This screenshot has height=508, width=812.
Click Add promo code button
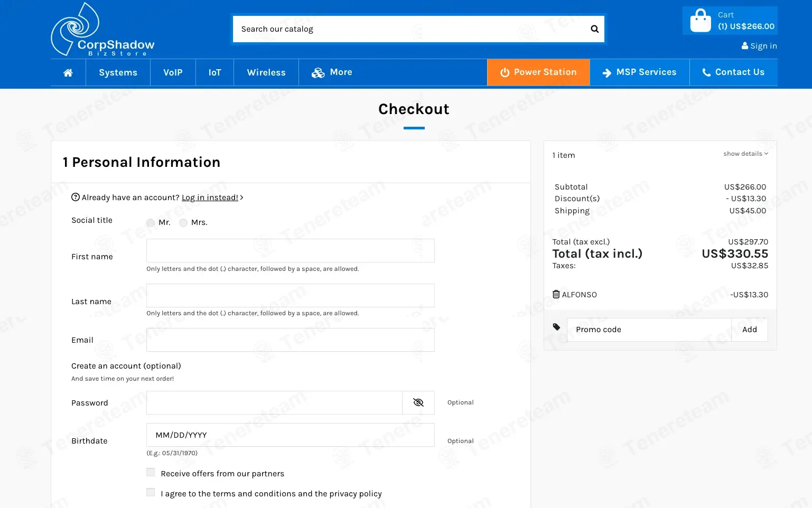point(750,330)
